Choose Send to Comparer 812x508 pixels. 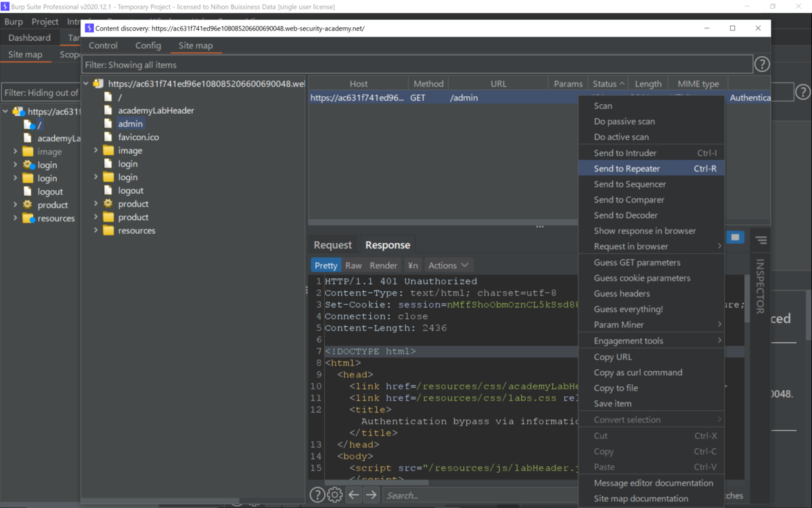tap(651, 200)
